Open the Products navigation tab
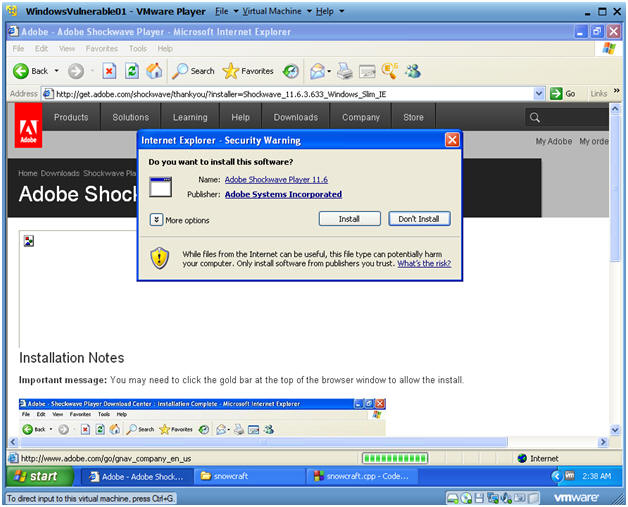 [71, 117]
